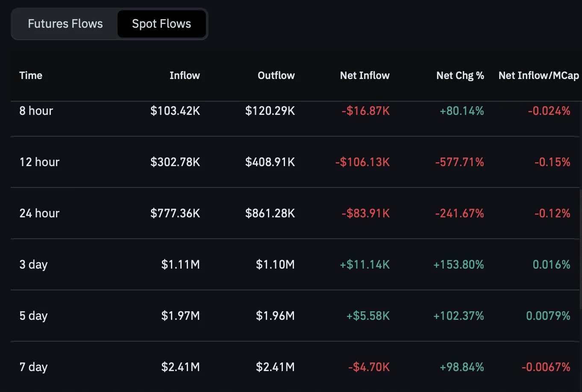This screenshot has width=582, height=392.
Task: Click the $777.36K inflow value
Action: pos(175,214)
